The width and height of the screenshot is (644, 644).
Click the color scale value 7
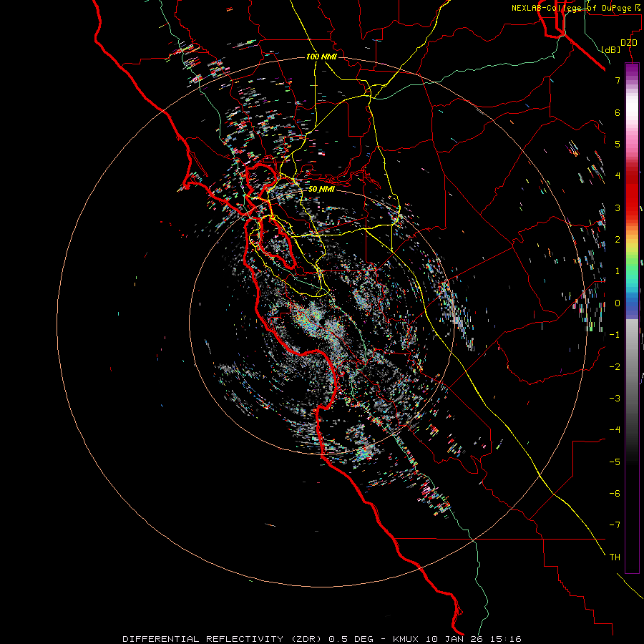click(618, 80)
